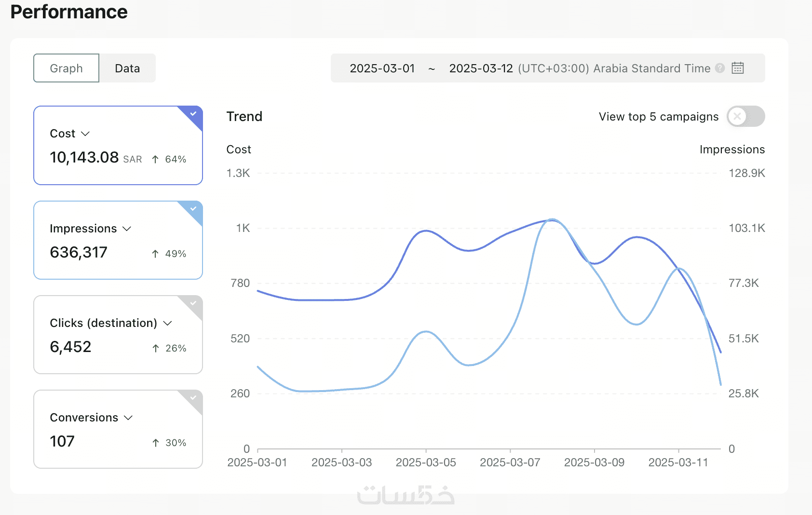This screenshot has width=812, height=515.
Task: Uncheck the Cost metric card checkmark
Action: pos(193,114)
